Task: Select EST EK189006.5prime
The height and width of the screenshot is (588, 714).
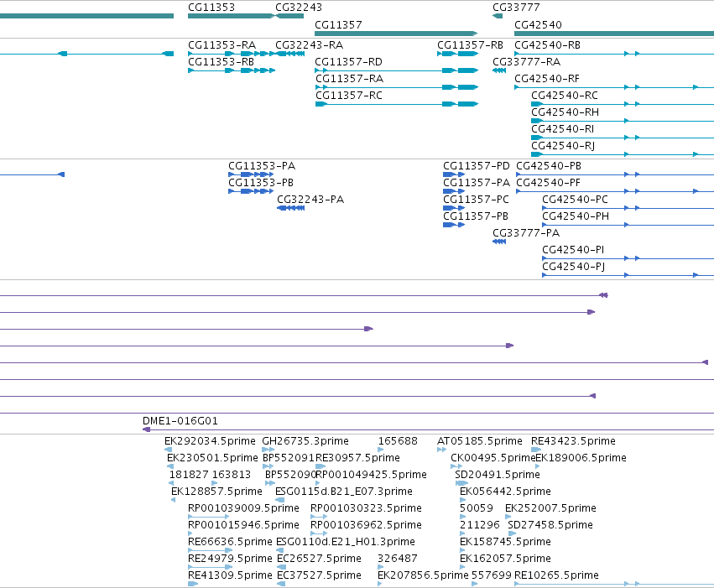Action: tap(581, 458)
